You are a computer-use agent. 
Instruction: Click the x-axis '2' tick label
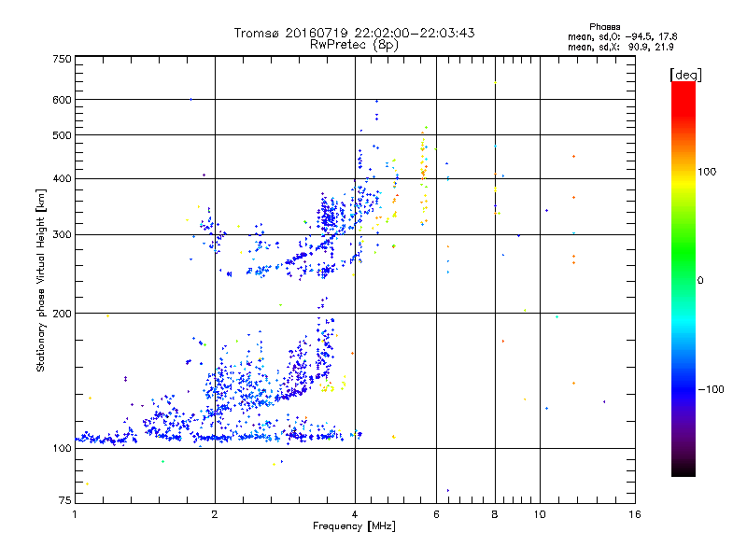click(x=215, y=514)
